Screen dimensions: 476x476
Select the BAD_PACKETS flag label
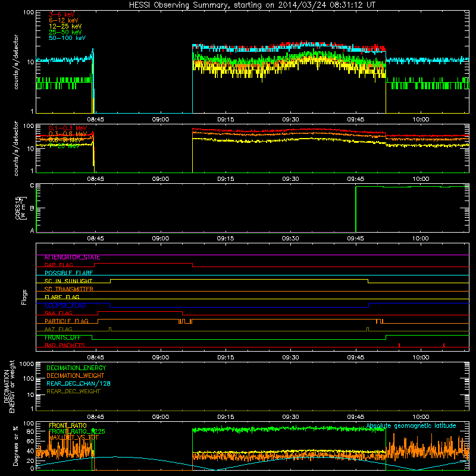pyautogui.click(x=65, y=346)
